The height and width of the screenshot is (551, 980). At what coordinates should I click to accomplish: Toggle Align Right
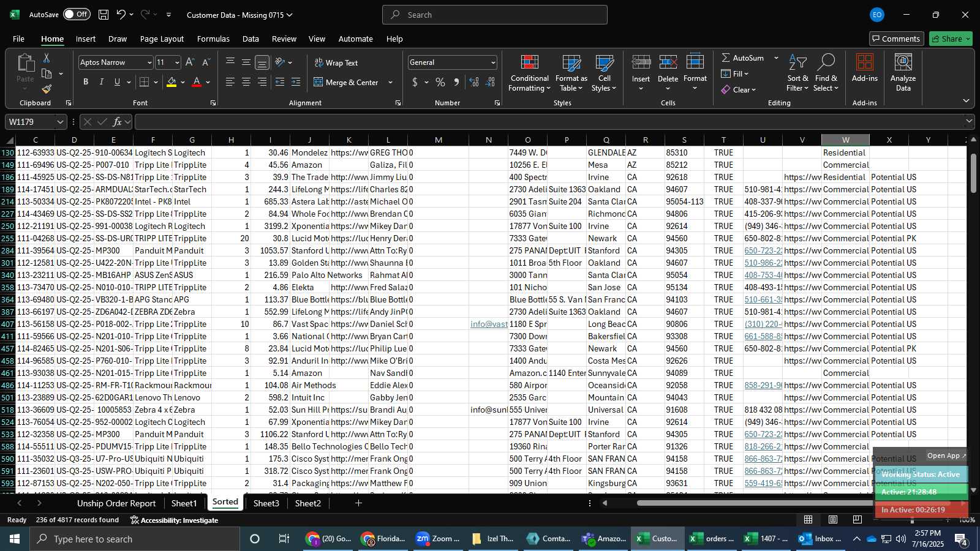(262, 82)
